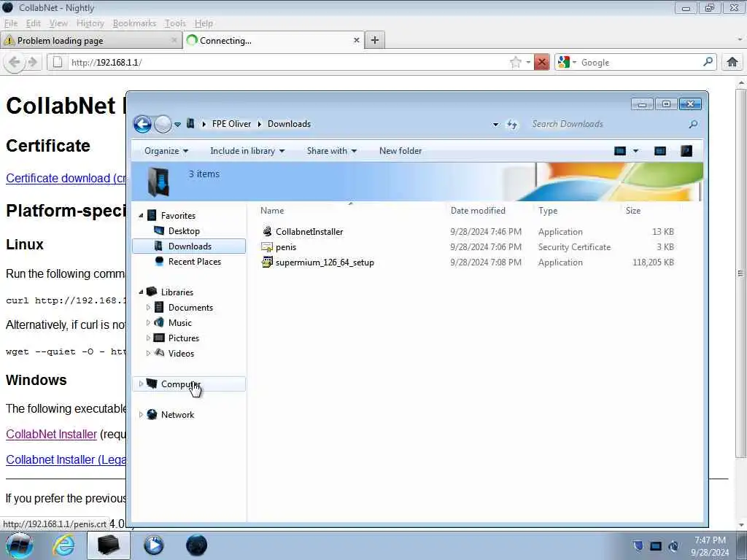The image size is (747, 560).
Task: Open the view options dropdown arrow
Action: [x=635, y=151]
